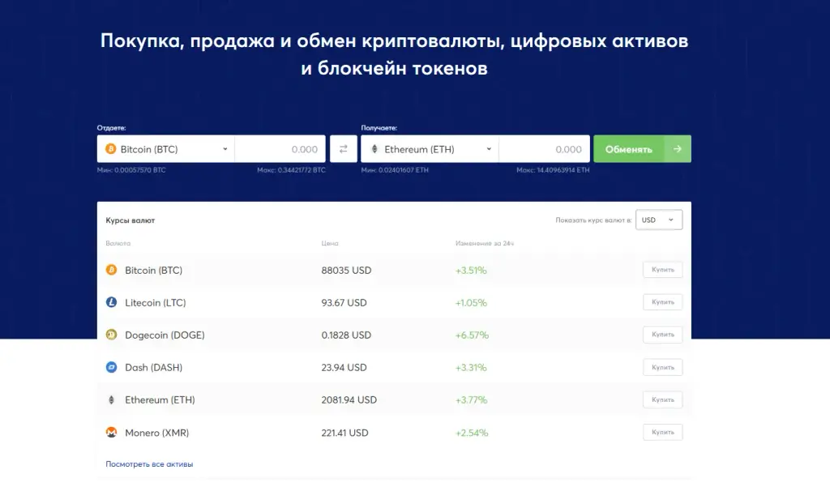Click Купить in the Dash row
830x504 pixels.
(663, 367)
